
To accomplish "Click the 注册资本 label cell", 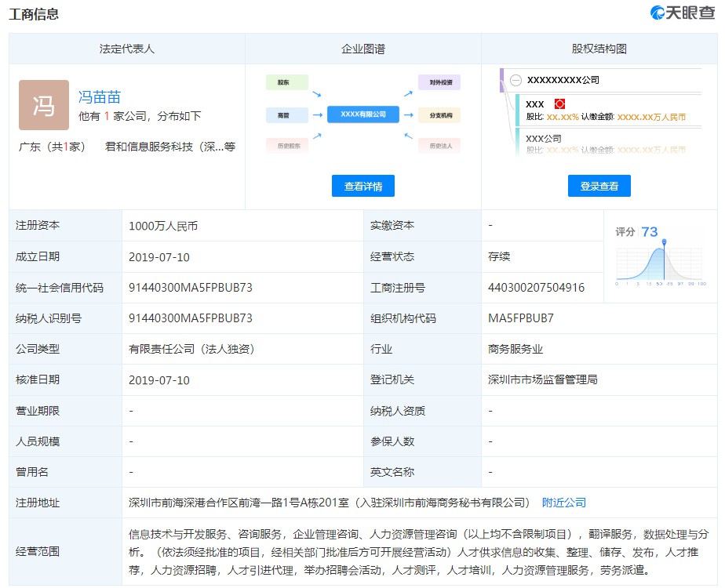I will pyautogui.click(x=66, y=226).
